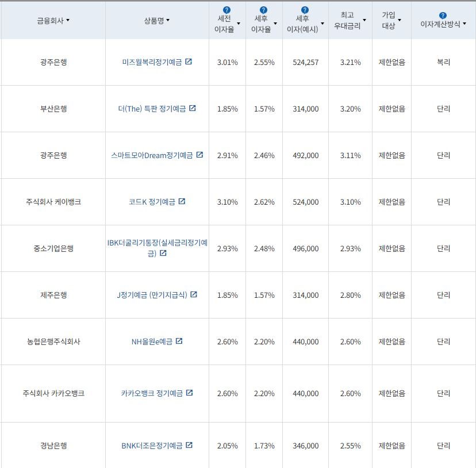Click 3.01% pre-tax rate value
The width and height of the screenshot is (476, 468).
[x=228, y=62]
